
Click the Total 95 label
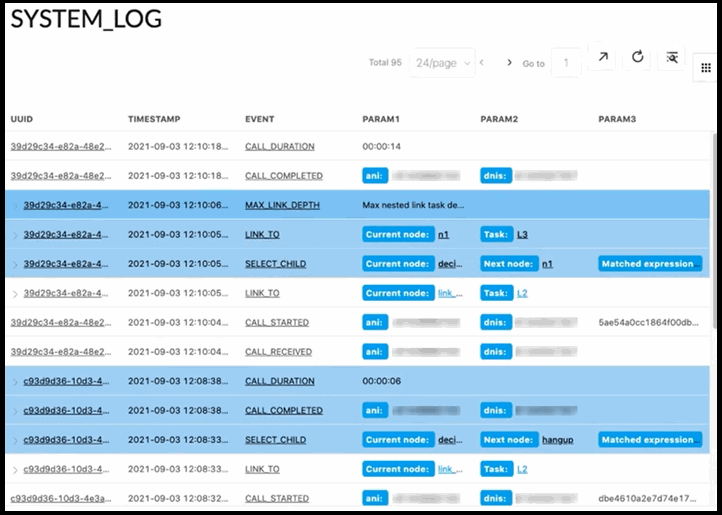coord(385,62)
